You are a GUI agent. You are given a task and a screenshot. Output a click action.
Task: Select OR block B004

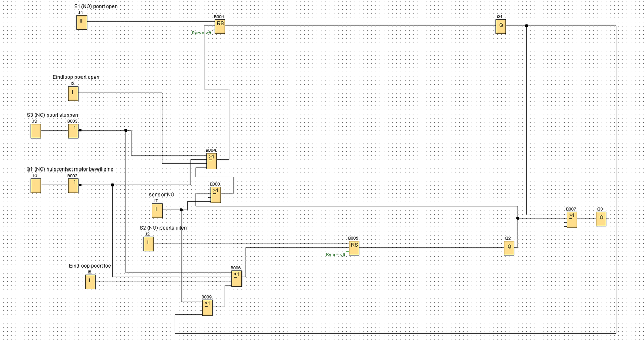pos(212,161)
